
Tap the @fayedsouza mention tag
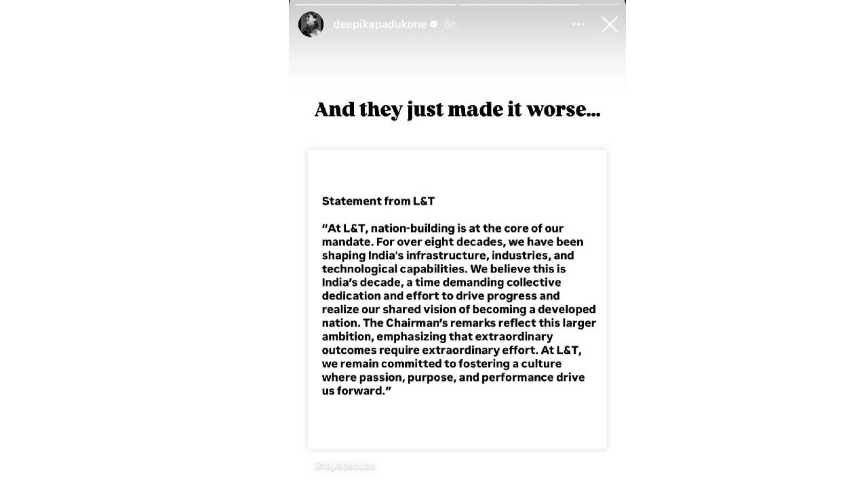[x=344, y=466]
